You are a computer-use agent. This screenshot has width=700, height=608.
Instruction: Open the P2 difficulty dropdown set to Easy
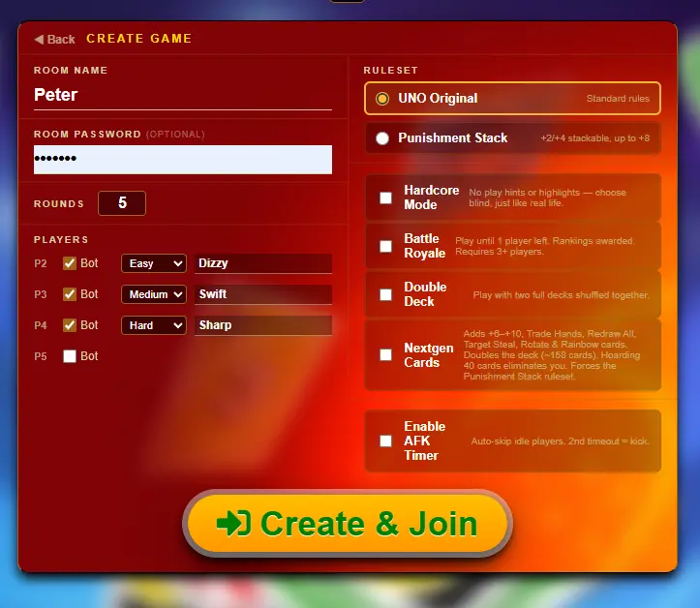pos(154,263)
